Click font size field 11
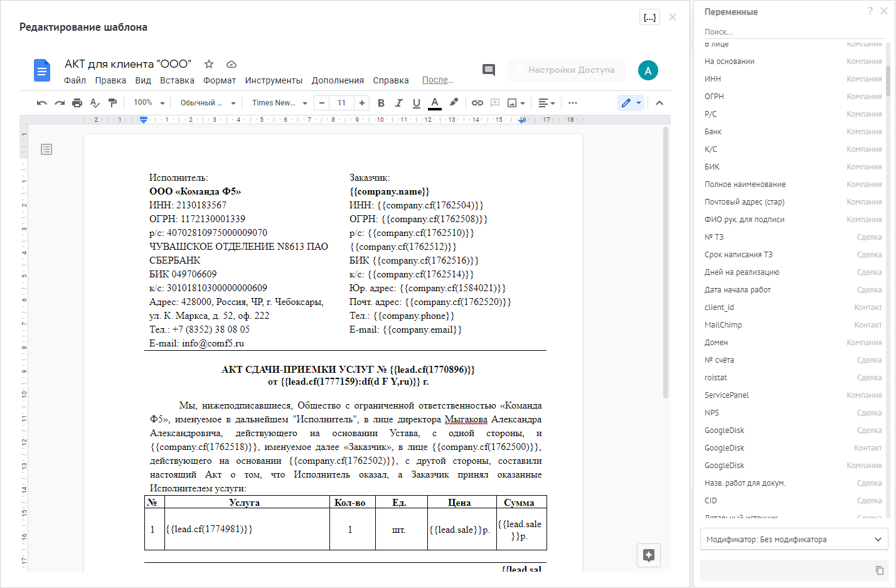Image resolution: width=896 pixels, height=588 pixels. point(342,103)
